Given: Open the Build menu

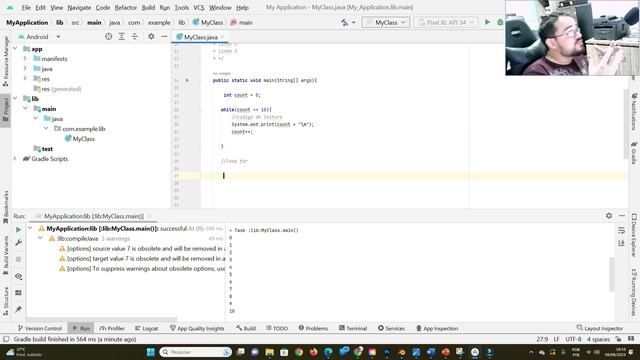Looking at the screenshot, I should click(x=148, y=7).
